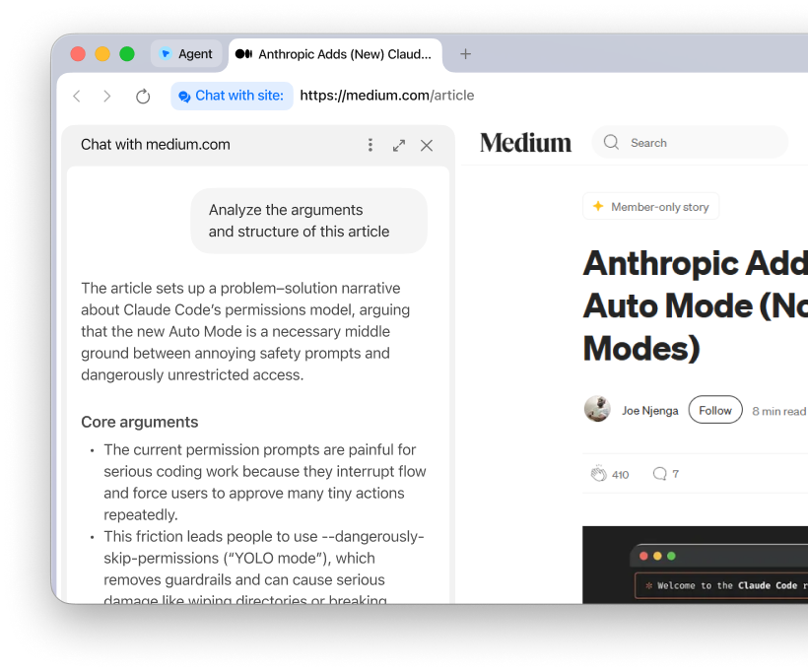808x672 pixels.
Task: Click the Chat with site button
Action: (232, 96)
